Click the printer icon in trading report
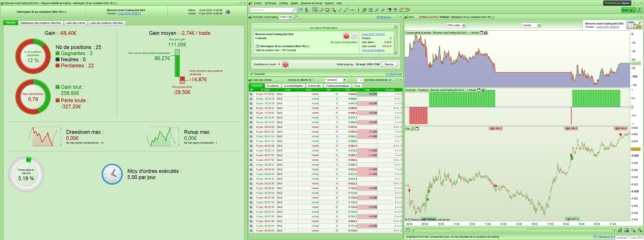The width and height of the screenshot is (644, 240). click(x=228, y=12)
